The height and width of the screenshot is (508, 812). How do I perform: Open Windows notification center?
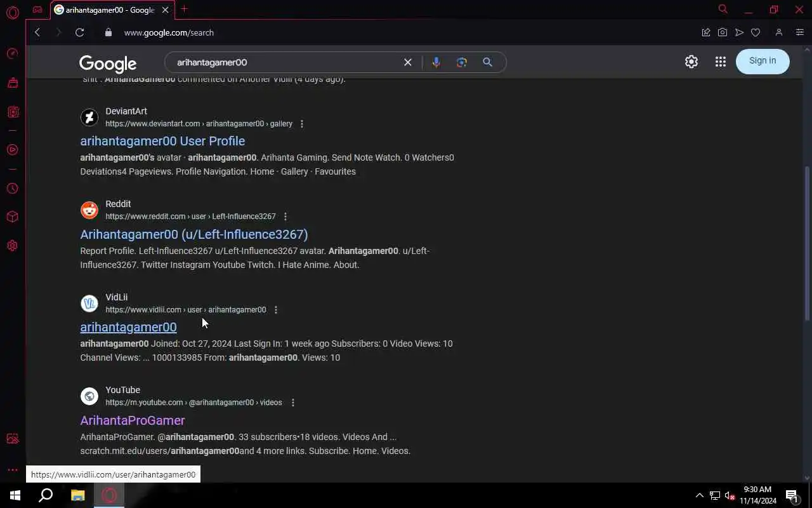(x=792, y=495)
